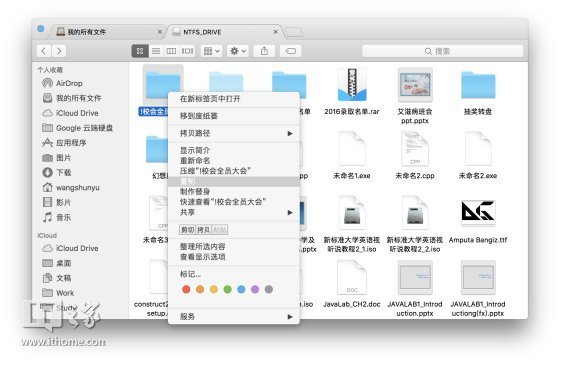The height and width of the screenshot is (366, 561).
Task: Open 影片 in the sidebar
Action: pyautogui.click(x=57, y=202)
